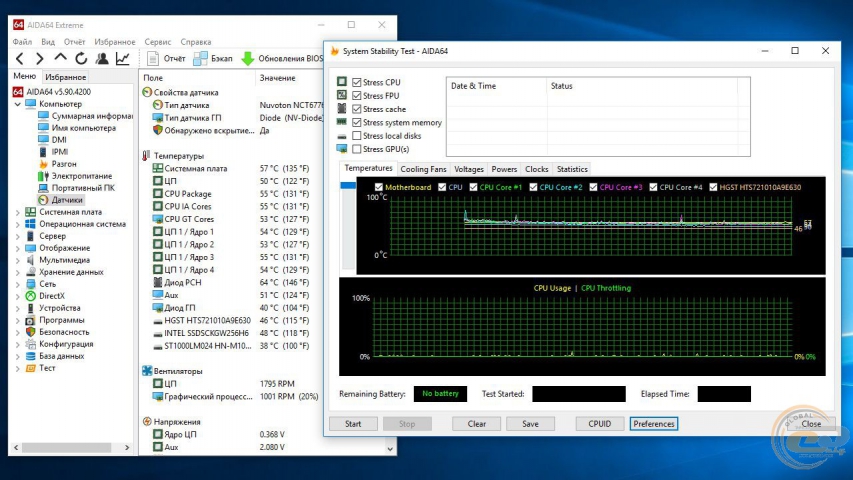The width and height of the screenshot is (853, 480).
Task: Select the DMI tree item
Action: click(x=53, y=140)
